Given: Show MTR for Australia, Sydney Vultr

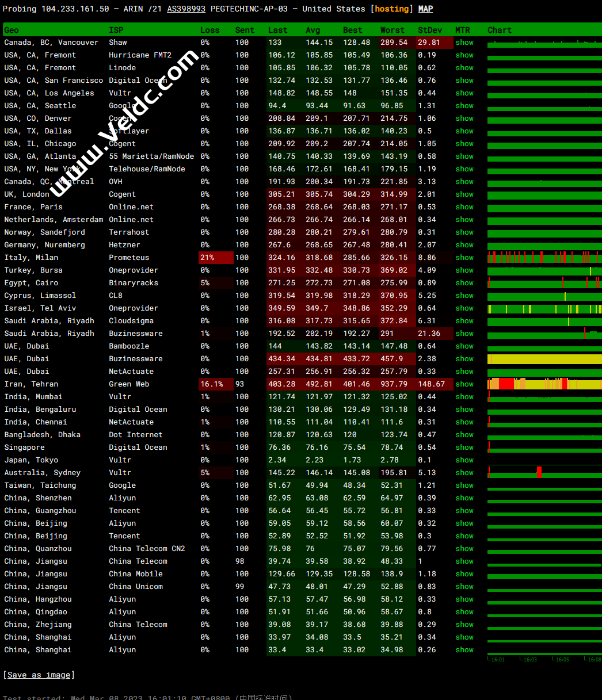Looking at the screenshot, I should 464,473.
